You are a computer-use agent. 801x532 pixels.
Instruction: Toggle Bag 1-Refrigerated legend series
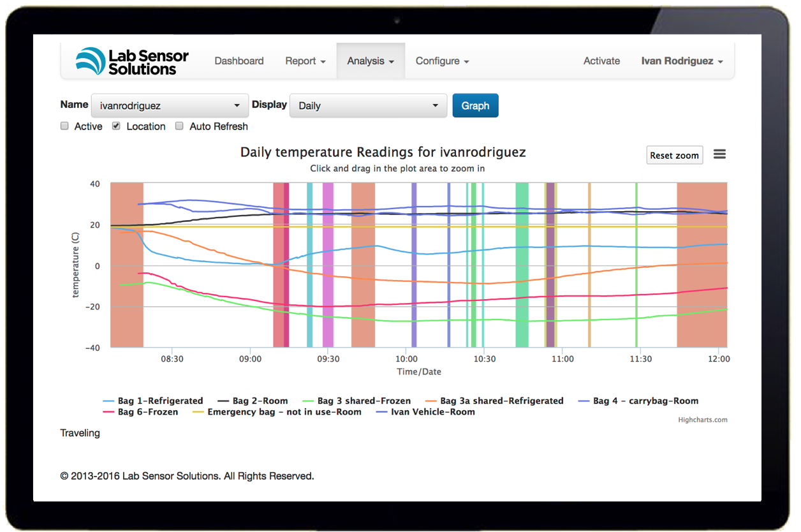(x=153, y=401)
